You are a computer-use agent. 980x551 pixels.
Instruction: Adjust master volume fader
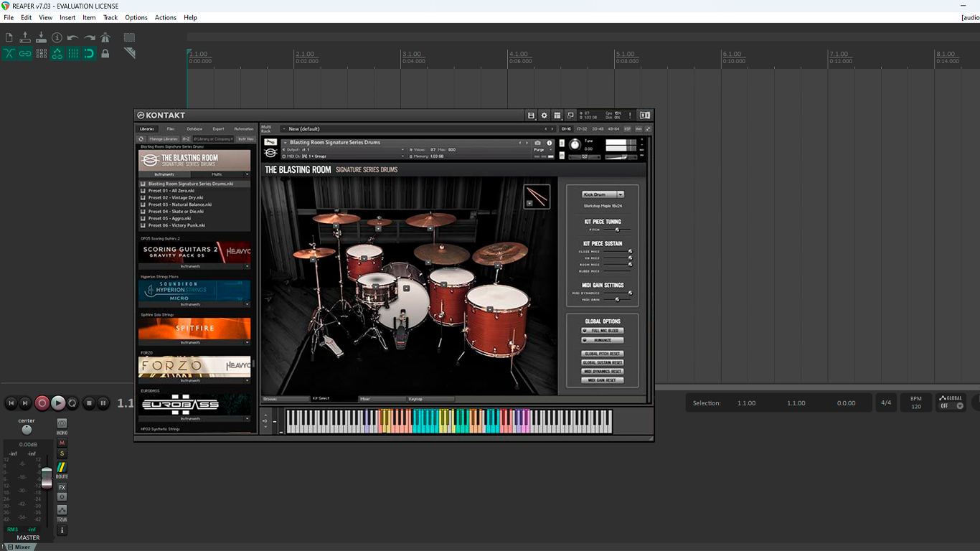[47, 477]
